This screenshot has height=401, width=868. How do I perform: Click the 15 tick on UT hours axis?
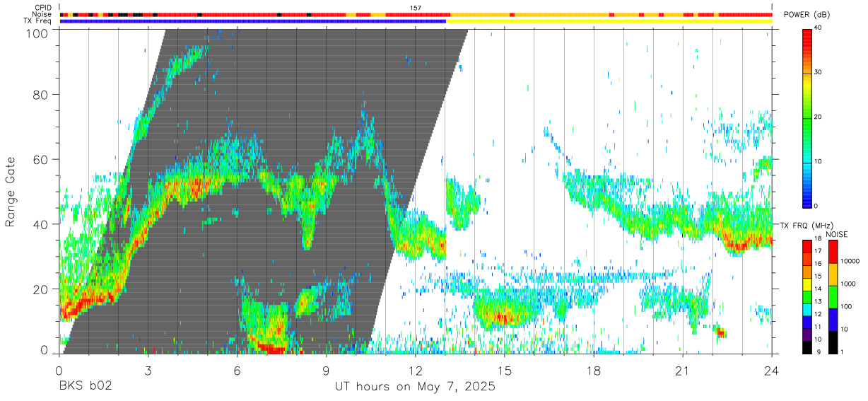pos(505,371)
